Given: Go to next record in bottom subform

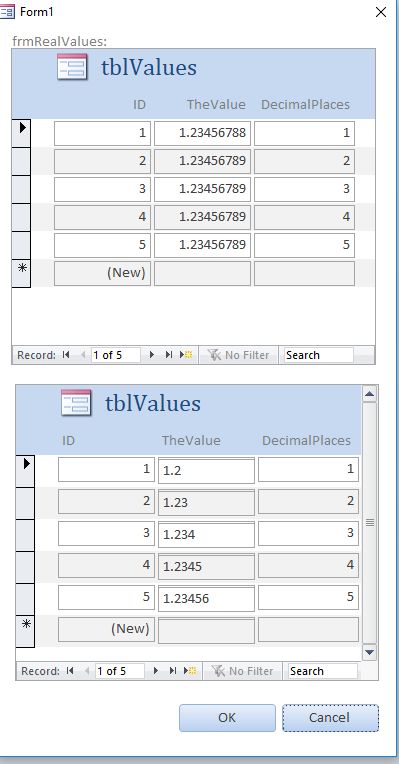Looking at the screenshot, I should click(x=155, y=671).
